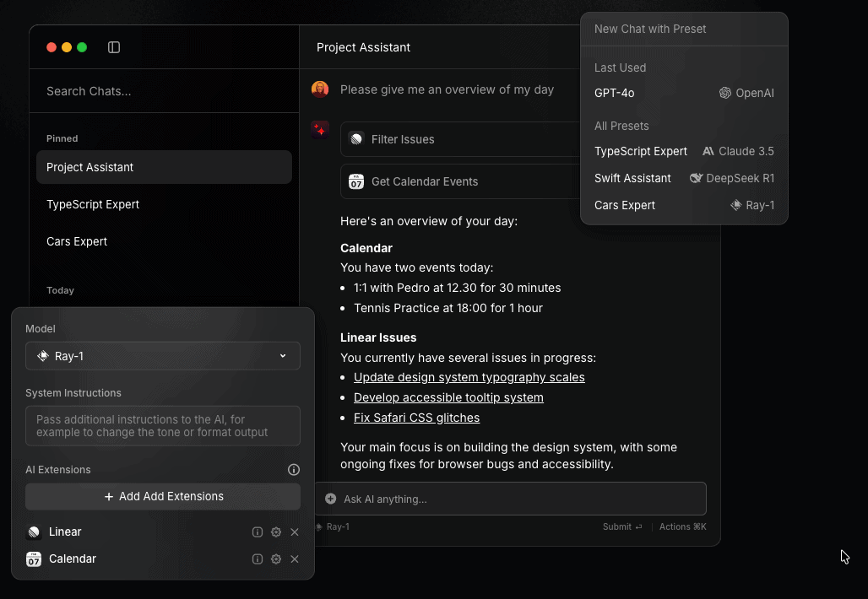
Task: Select GPT-4o under Last Used
Action: point(614,93)
